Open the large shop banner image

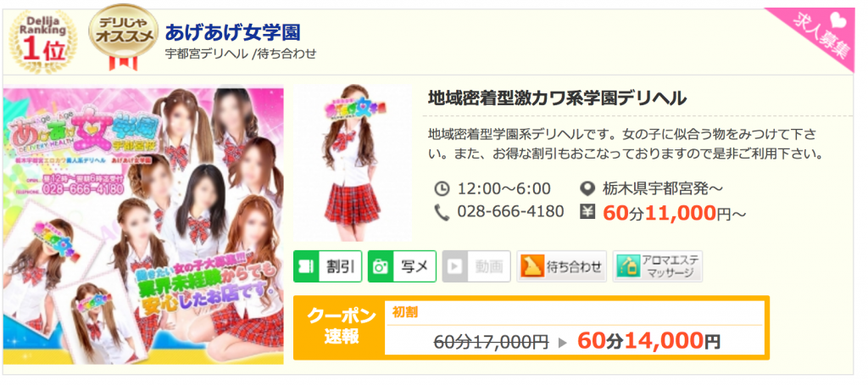click(143, 224)
